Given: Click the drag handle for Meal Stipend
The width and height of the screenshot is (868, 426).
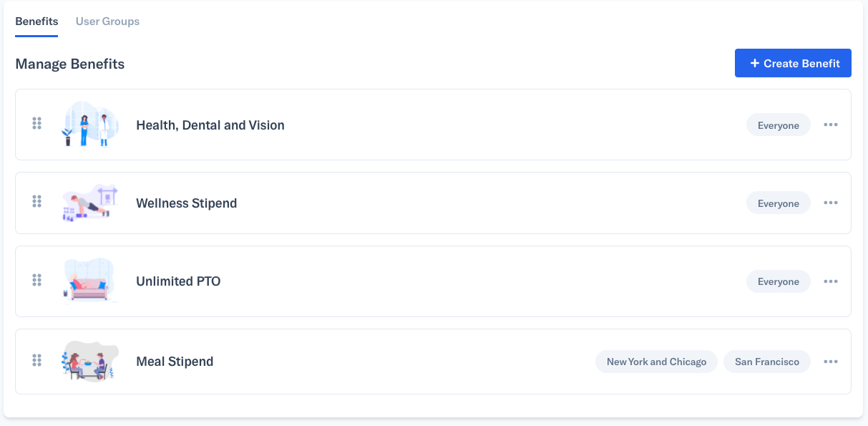Looking at the screenshot, I should pyautogui.click(x=36, y=360).
